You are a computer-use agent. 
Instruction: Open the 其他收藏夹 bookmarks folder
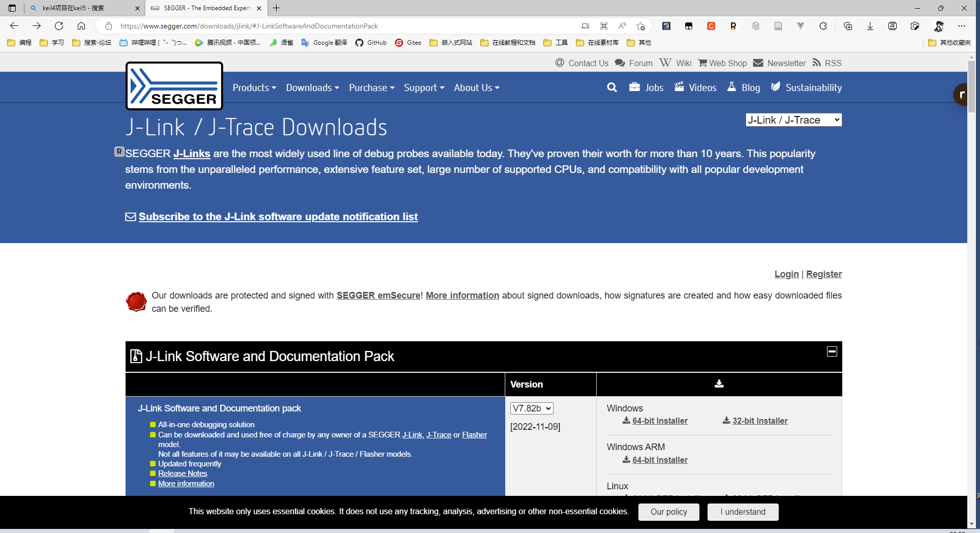coord(950,43)
